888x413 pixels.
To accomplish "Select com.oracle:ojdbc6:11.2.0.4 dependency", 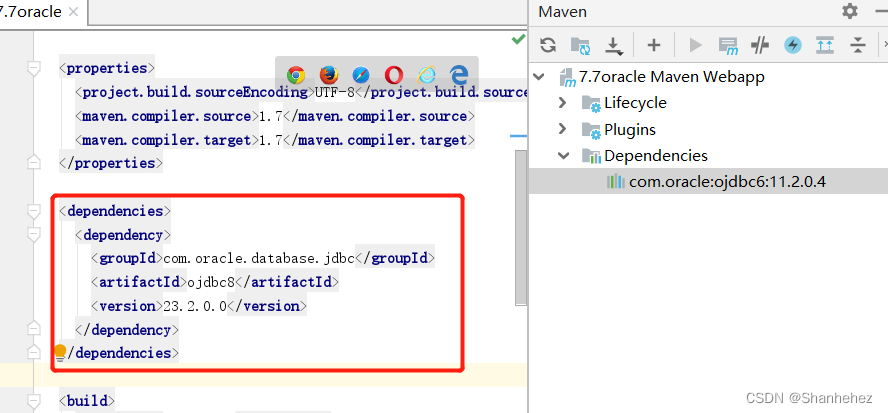I will click(x=727, y=182).
